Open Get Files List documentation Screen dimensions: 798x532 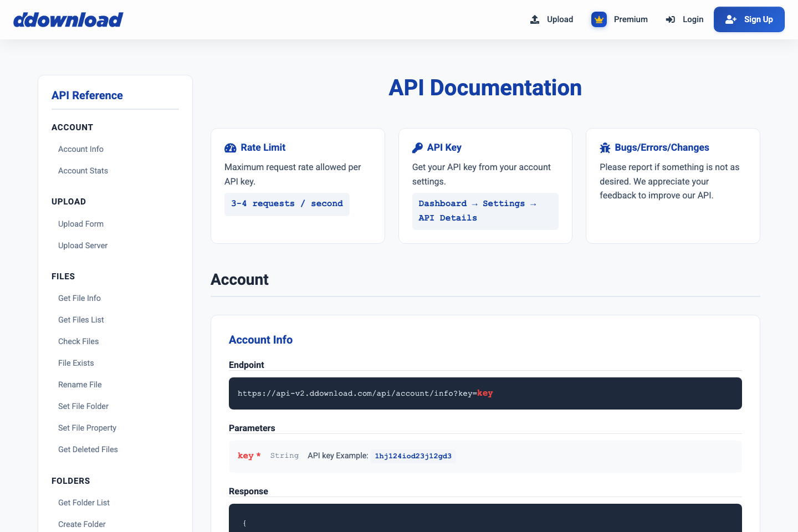coord(81,320)
